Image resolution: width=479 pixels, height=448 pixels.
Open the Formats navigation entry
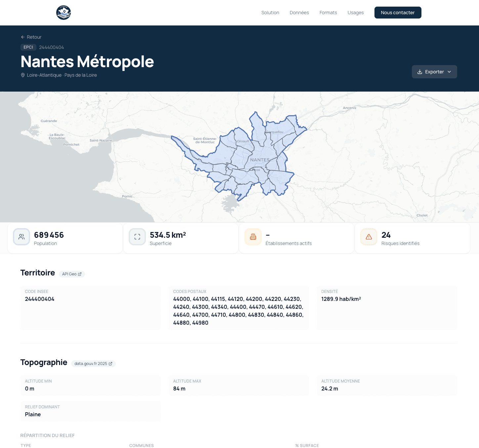coord(328,13)
